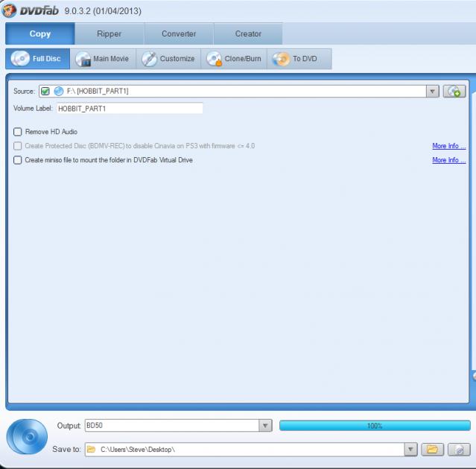
Task: Open the Output BD50 dropdown
Action: 265,426
